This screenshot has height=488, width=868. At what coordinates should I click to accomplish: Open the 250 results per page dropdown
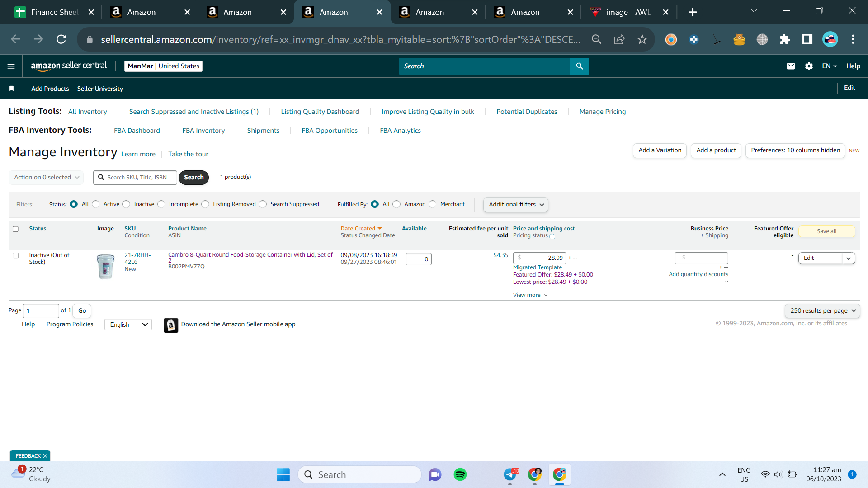point(822,311)
